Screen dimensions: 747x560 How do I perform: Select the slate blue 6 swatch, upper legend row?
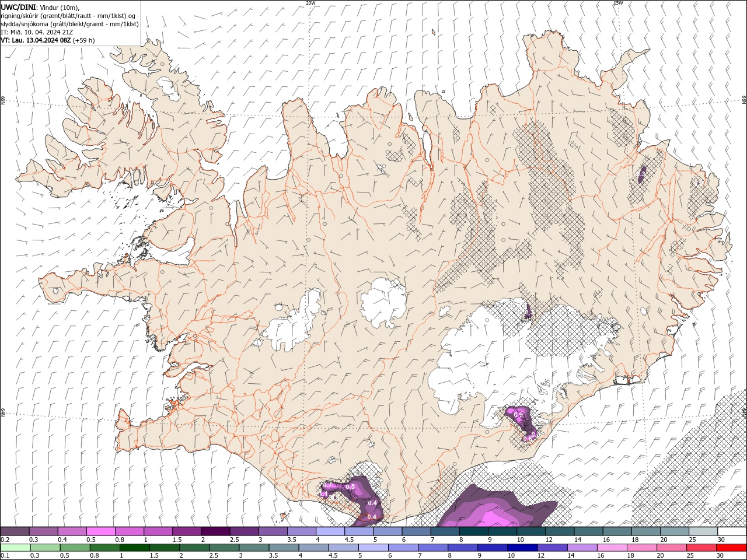417,531
